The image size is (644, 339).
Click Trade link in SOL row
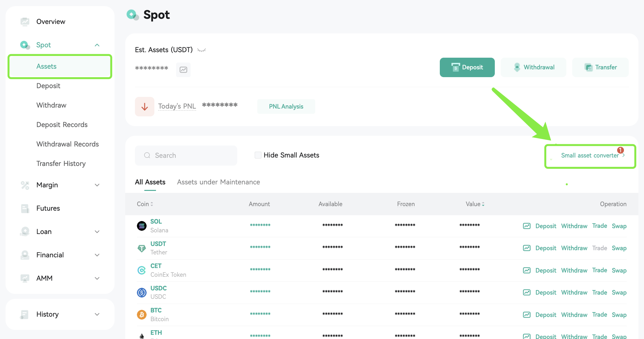coord(600,226)
